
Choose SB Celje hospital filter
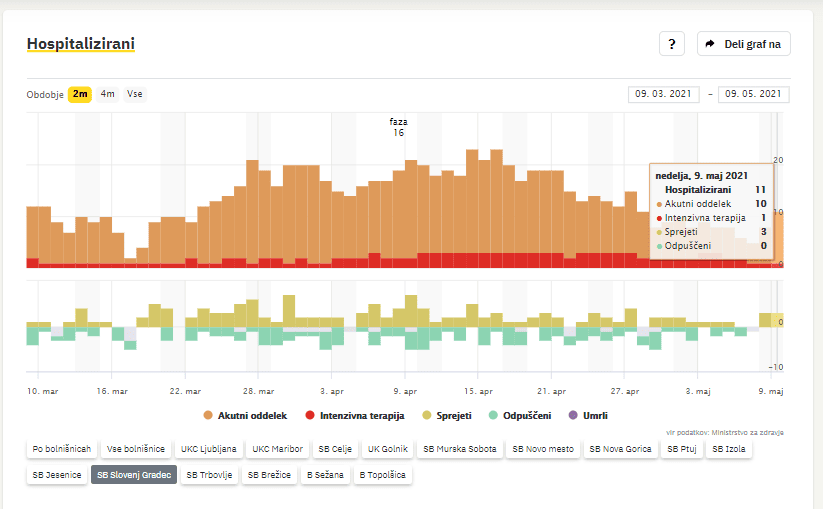point(336,449)
